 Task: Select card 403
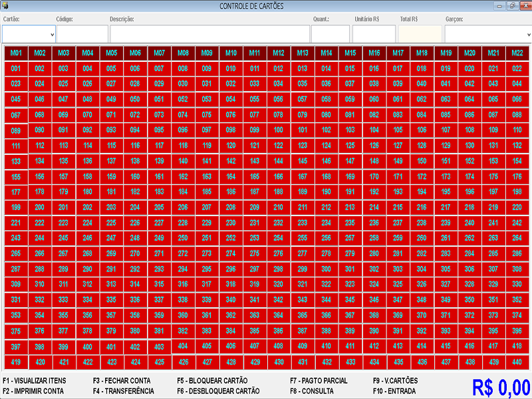[x=159, y=347]
